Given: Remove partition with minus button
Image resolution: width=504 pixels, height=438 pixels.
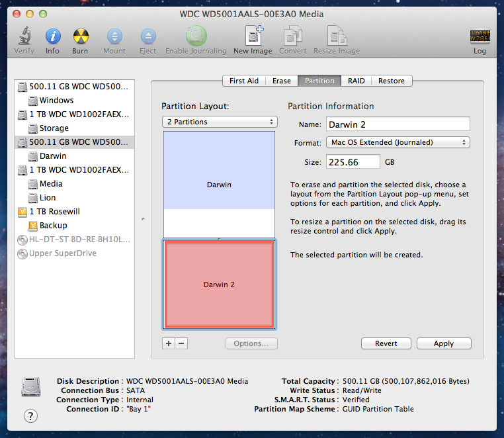Looking at the screenshot, I should pyautogui.click(x=181, y=343).
